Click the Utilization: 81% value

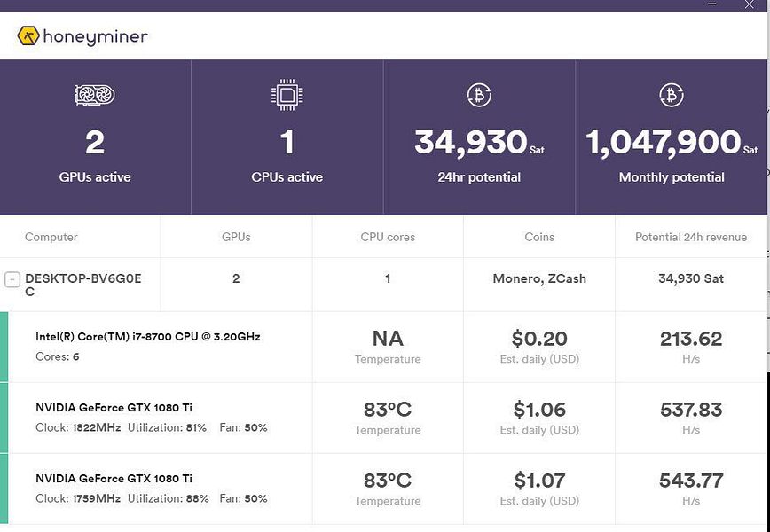[x=167, y=427]
